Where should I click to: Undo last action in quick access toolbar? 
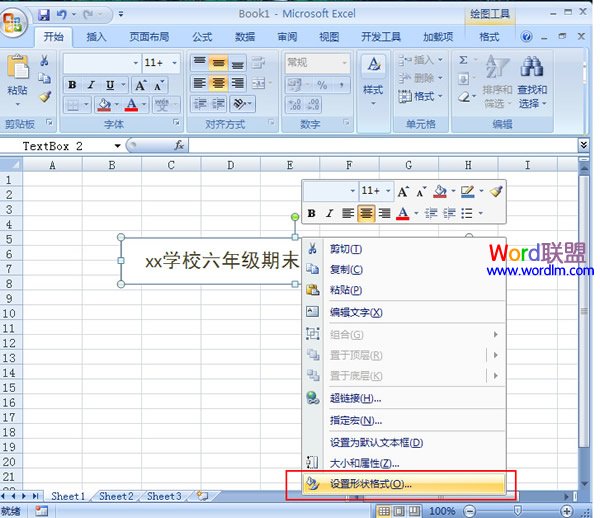coord(61,15)
